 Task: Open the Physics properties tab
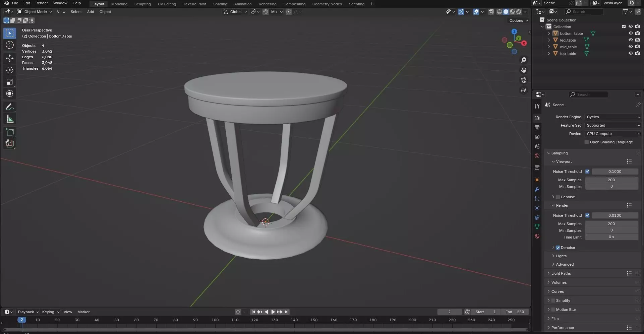[537, 208]
